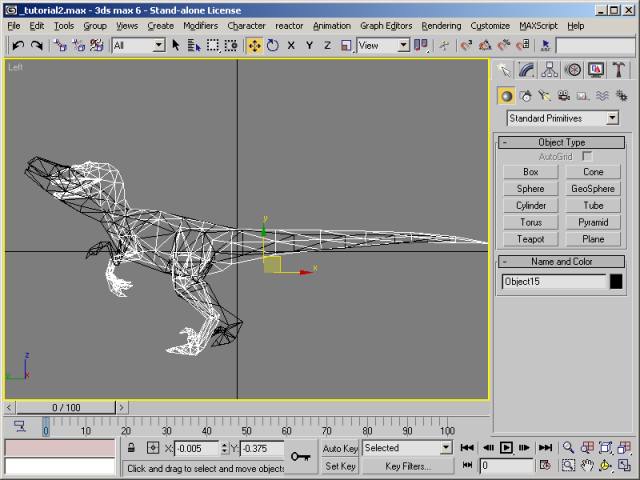Click the Teapot primitive button
Screen dimensions: 640x480
point(530,239)
